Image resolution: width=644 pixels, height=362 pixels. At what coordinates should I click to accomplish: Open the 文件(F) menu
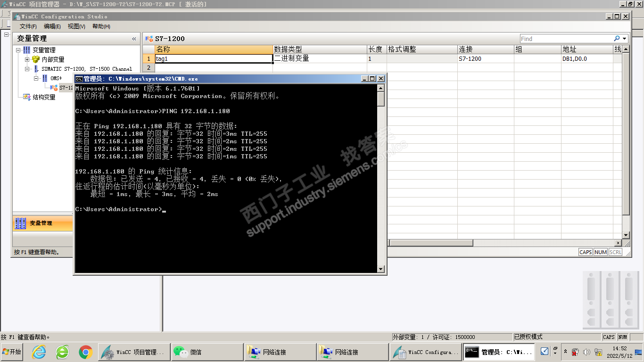click(28, 26)
